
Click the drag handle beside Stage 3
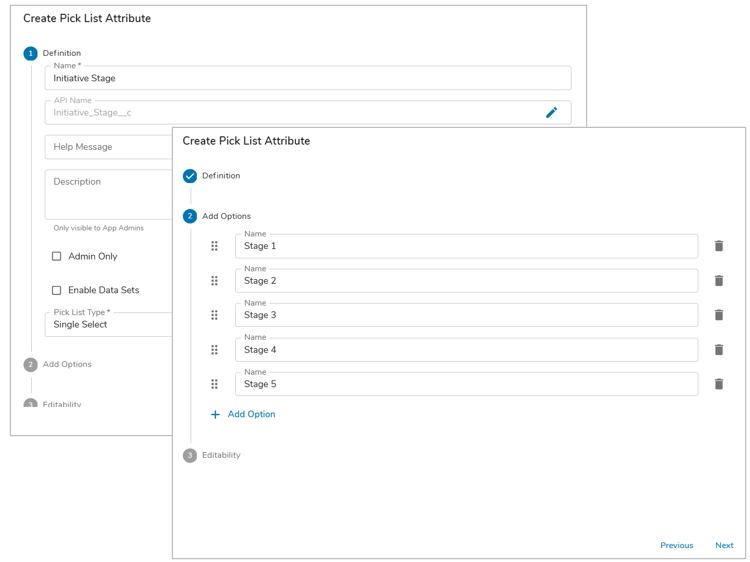coord(214,315)
